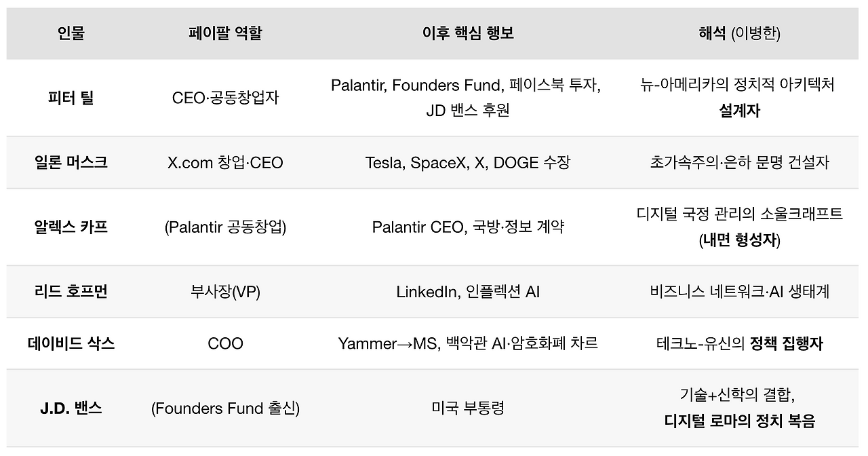
Task: Click the 미국 부통령 cell
Action: [468, 408]
